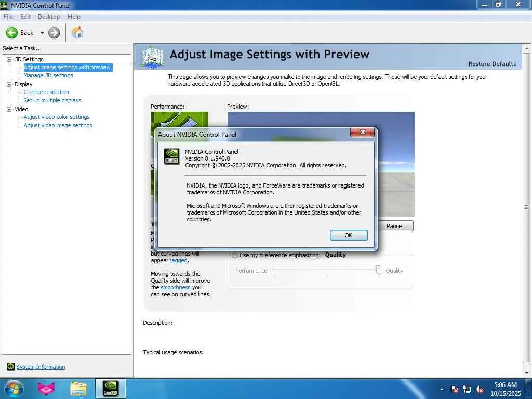Select Set up multiple displays
The height and width of the screenshot is (399, 532).
click(52, 100)
